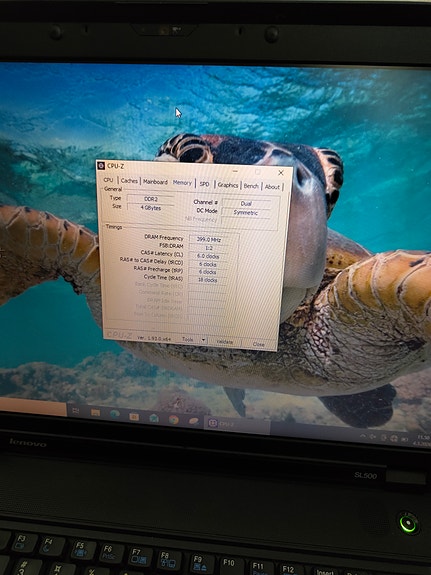Select the Mainboard tab
The width and height of the screenshot is (431, 575).
[x=155, y=182]
